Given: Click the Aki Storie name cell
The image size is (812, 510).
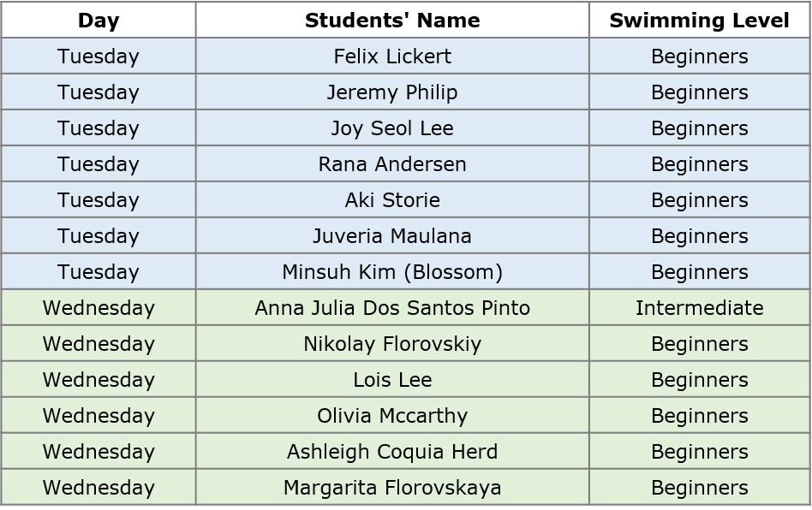Looking at the screenshot, I should point(392,200).
